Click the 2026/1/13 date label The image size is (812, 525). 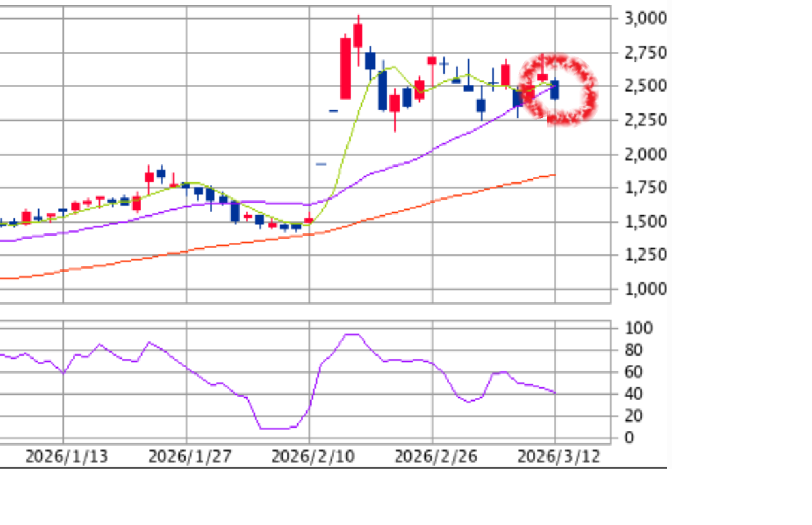(66, 457)
